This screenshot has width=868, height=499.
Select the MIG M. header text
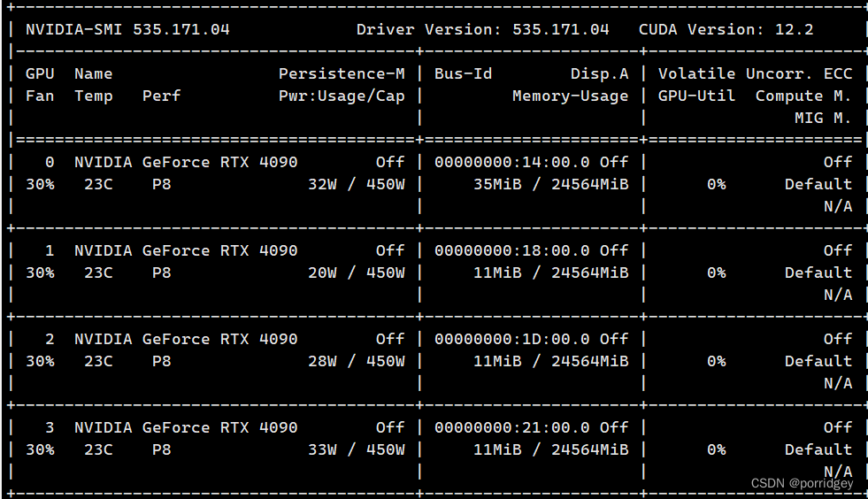pyautogui.click(x=823, y=118)
